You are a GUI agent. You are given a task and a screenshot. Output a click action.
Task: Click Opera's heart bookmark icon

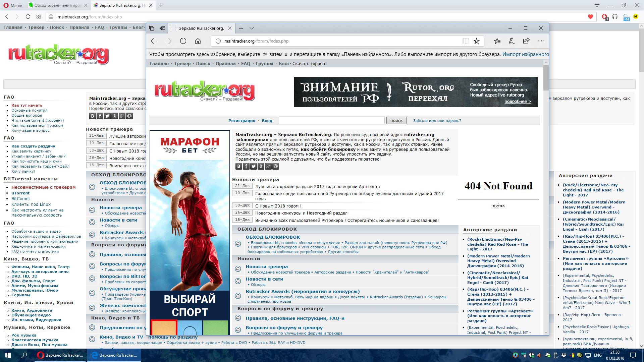pyautogui.click(x=590, y=17)
